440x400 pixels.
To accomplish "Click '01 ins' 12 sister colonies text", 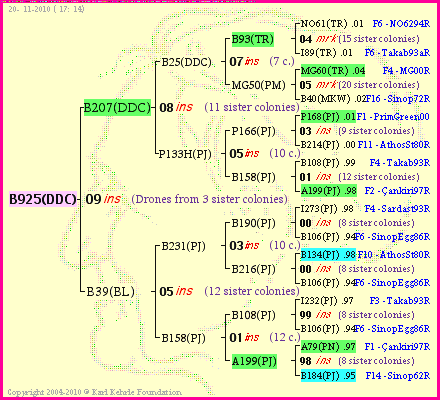I will (359, 177).
